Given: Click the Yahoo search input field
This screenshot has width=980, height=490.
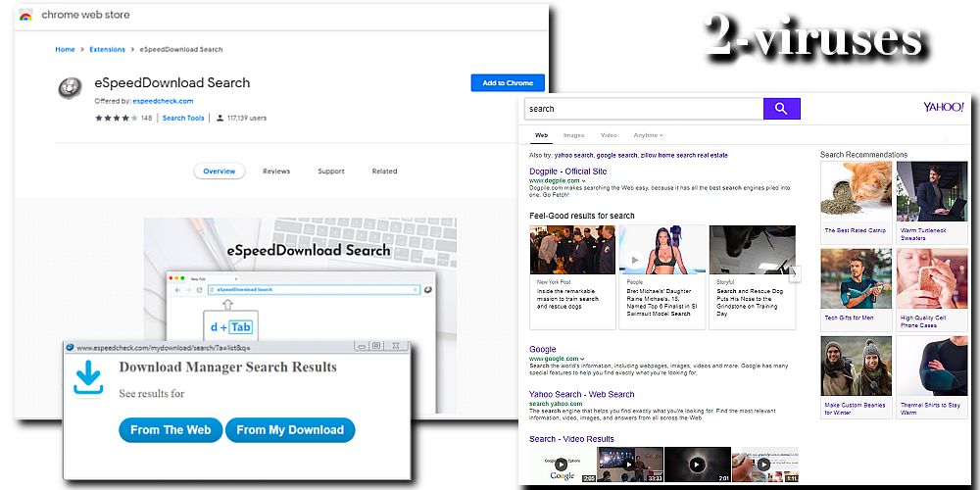Looking at the screenshot, I should (643, 109).
